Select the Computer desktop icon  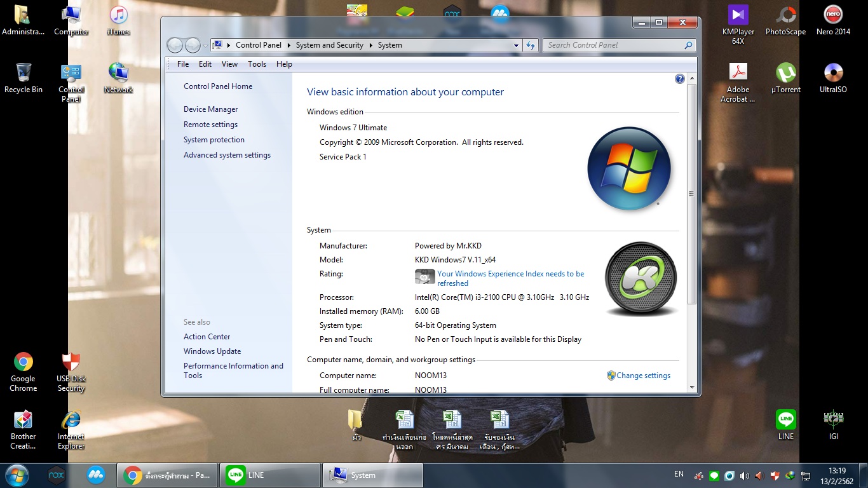[71, 20]
